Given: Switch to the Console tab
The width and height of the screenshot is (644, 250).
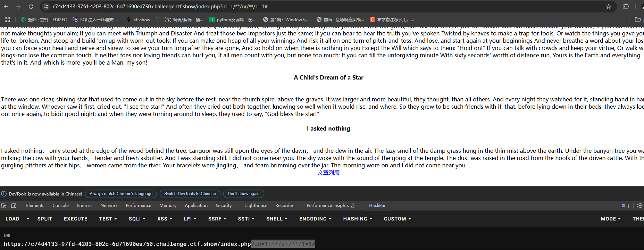Looking at the screenshot, I should pos(60,206).
